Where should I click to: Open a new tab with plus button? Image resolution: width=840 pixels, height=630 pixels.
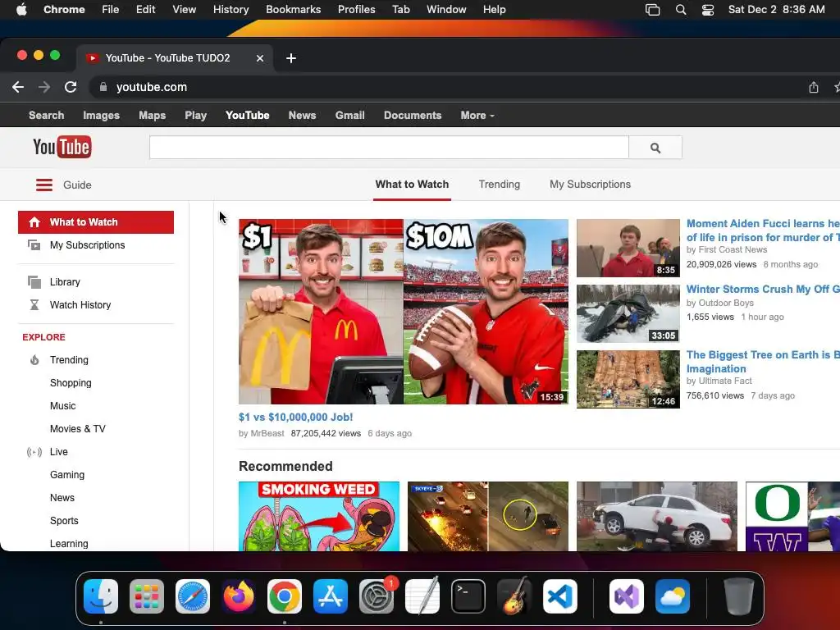click(x=291, y=58)
